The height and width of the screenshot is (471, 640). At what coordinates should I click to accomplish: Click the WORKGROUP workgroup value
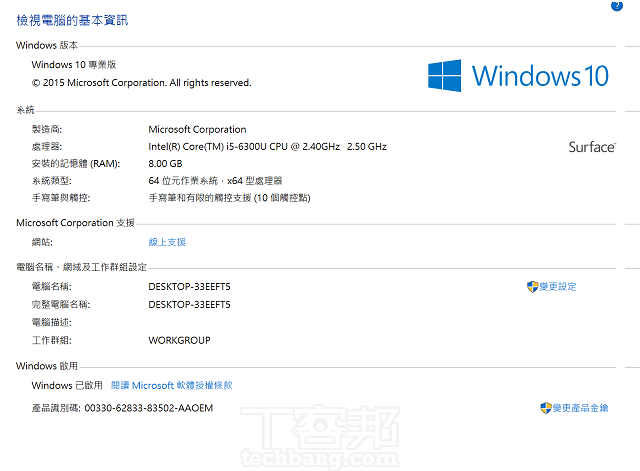click(x=179, y=340)
